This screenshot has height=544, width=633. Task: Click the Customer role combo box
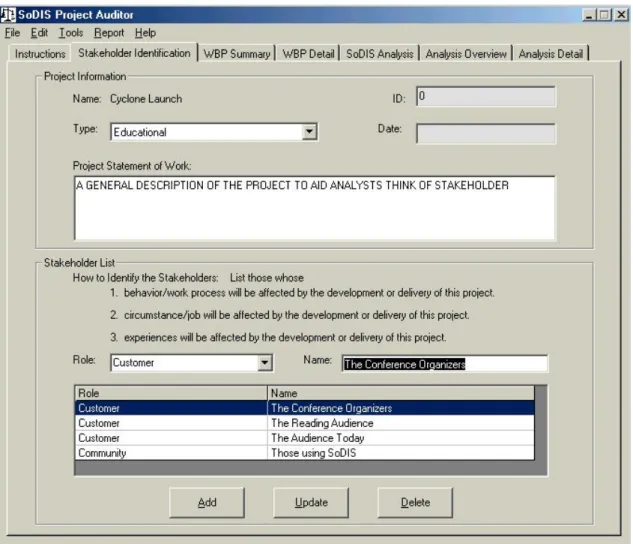192,362
